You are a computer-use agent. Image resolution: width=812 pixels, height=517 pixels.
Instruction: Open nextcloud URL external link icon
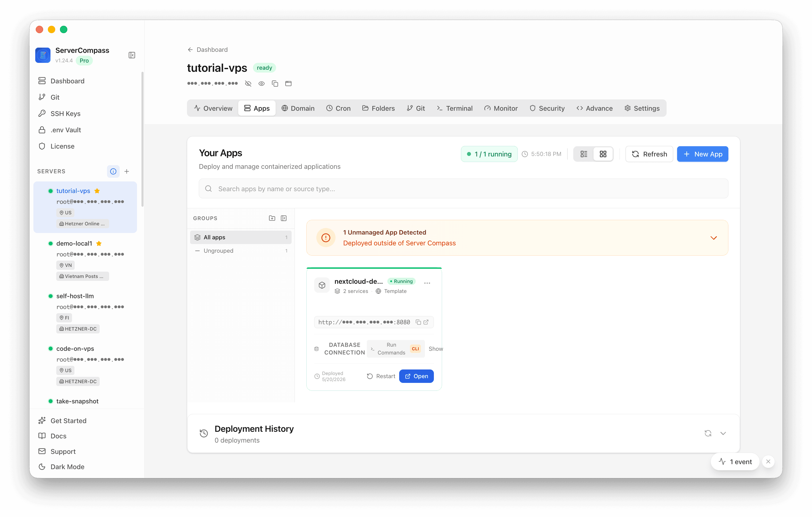click(426, 322)
